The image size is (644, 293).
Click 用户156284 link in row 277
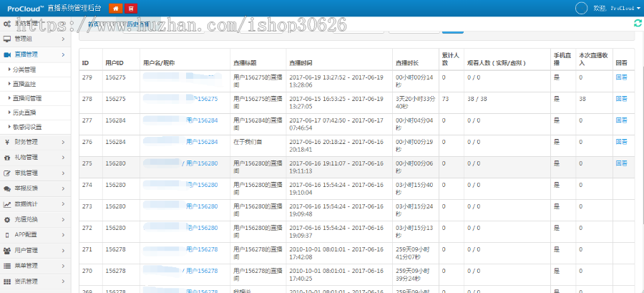click(x=202, y=120)
